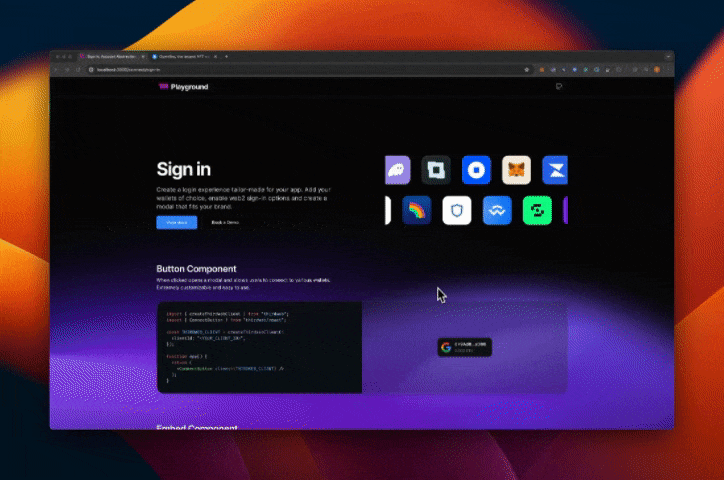Click the Rainbow wallet icon

click(416, 210)
